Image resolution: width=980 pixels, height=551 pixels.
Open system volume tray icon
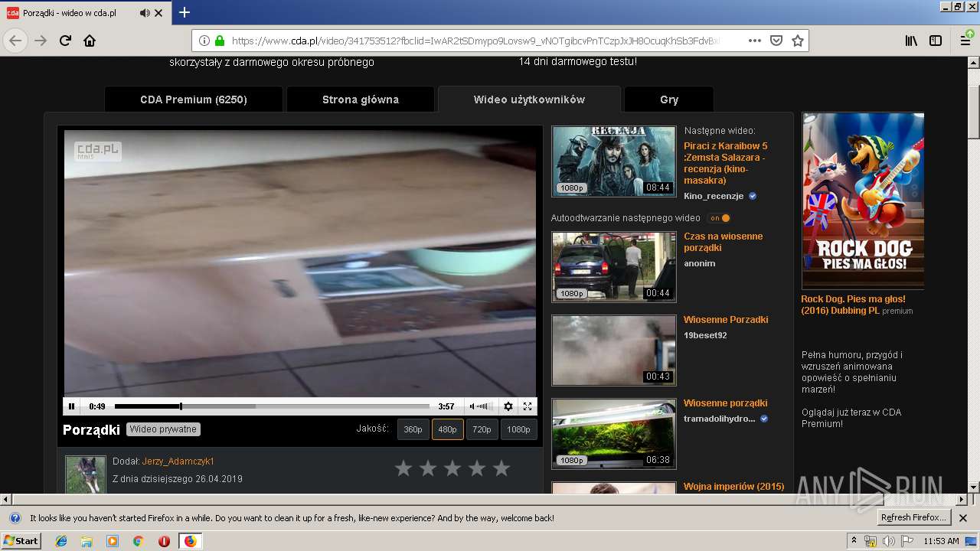(889, 541)
